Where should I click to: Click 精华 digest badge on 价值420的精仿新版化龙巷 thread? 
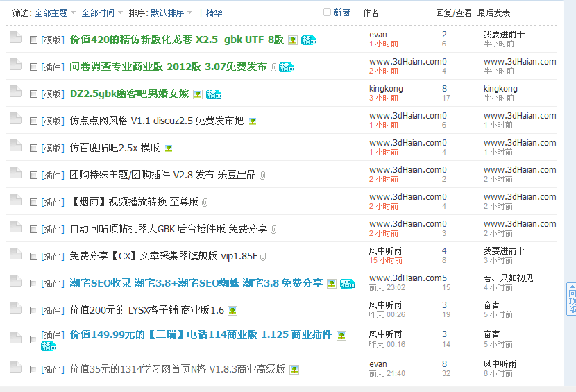[309, 40]
